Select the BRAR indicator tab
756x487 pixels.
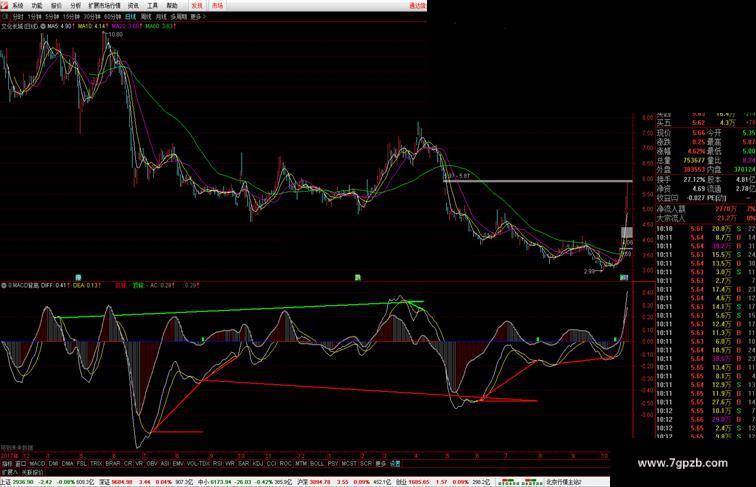pos(113,463)
